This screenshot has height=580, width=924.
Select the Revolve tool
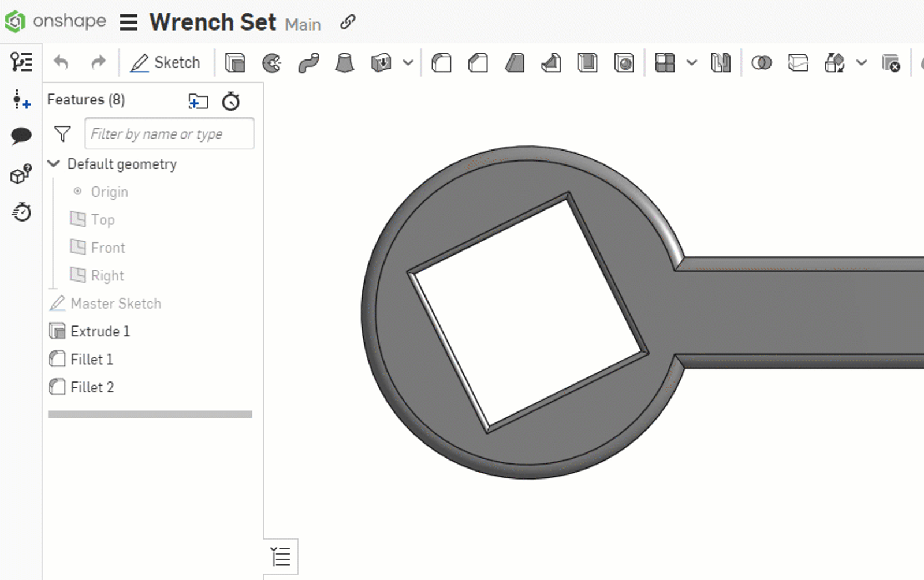coord(271,62)
